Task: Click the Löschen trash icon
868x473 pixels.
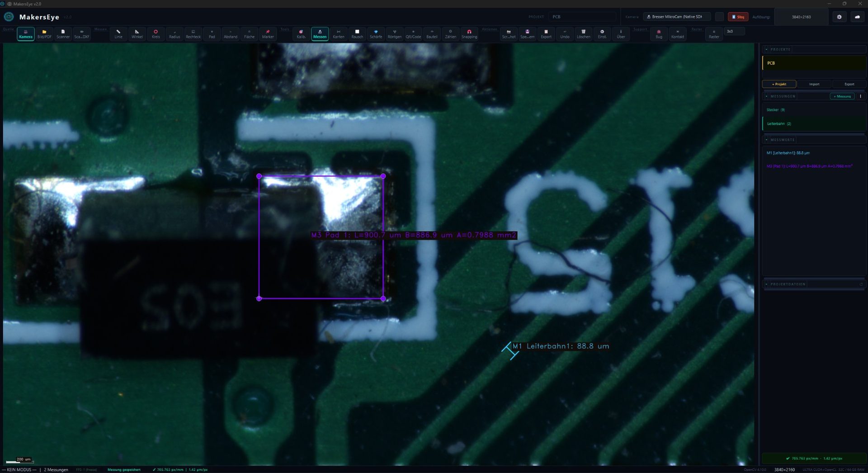Action: click(583, 34)
